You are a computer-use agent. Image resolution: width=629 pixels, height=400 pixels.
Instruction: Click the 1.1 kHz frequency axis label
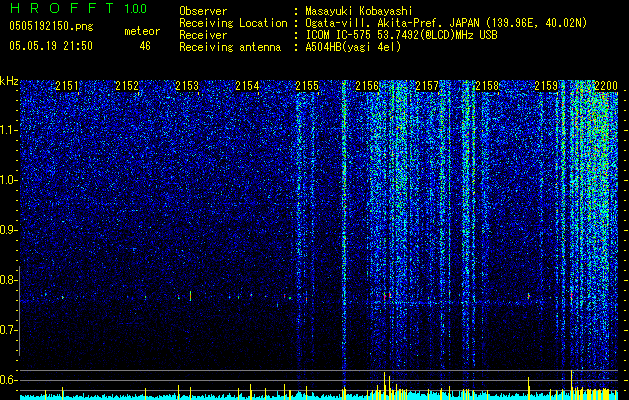coord(9,130)
